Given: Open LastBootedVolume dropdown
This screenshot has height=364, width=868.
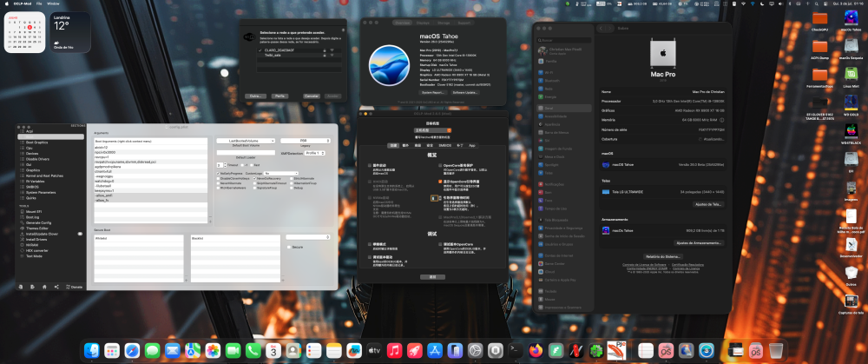Looking at the screenshot, I should click(246, 141).
